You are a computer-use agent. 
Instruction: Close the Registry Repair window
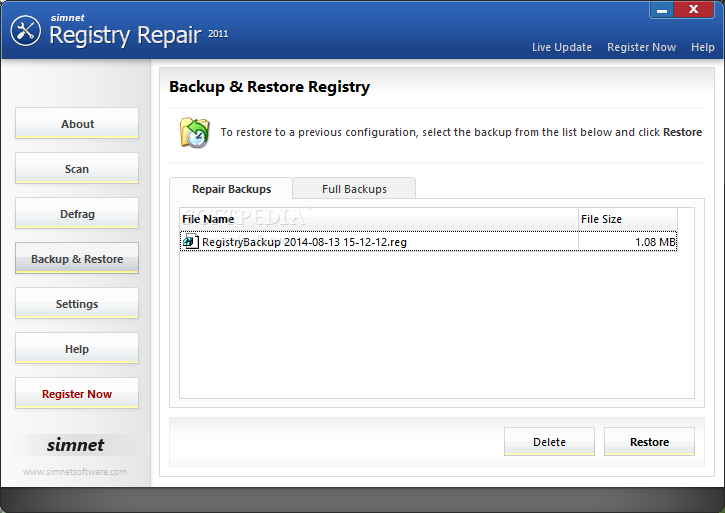(694, 10)
